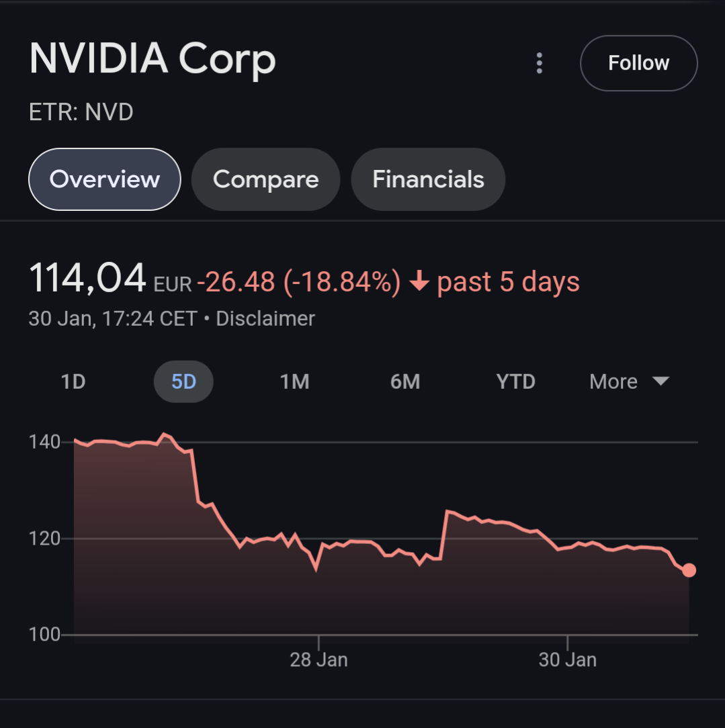Viewport: 725px width, 728px height.
Task: Click the Follow button
Action: click(638, 63)
